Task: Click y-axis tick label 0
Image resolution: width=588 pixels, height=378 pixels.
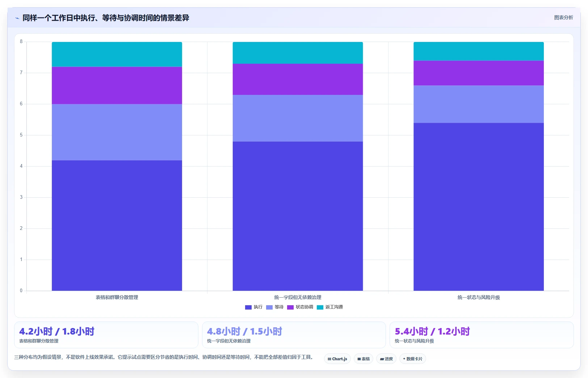Action: (21, 291)
